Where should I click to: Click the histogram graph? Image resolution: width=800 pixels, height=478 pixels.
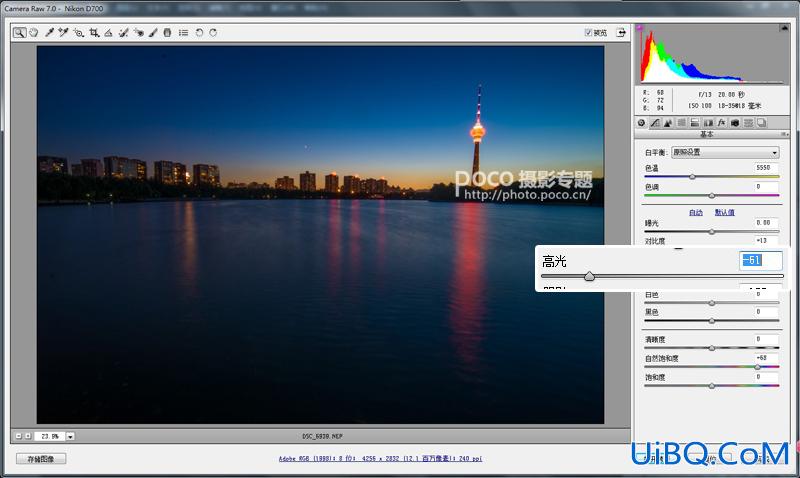[x=712, y=54]
